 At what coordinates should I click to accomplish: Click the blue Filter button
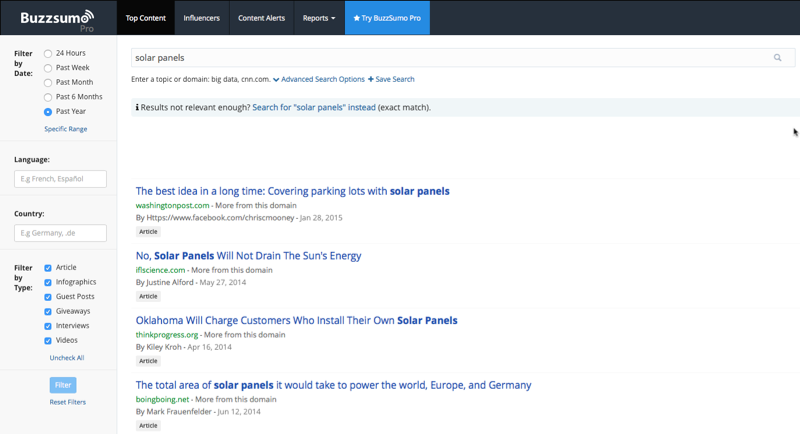point(63,385)
